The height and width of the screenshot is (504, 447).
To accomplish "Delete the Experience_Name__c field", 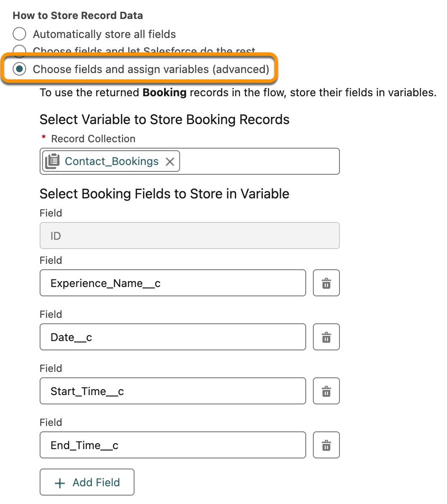I will tap(326, 283).
